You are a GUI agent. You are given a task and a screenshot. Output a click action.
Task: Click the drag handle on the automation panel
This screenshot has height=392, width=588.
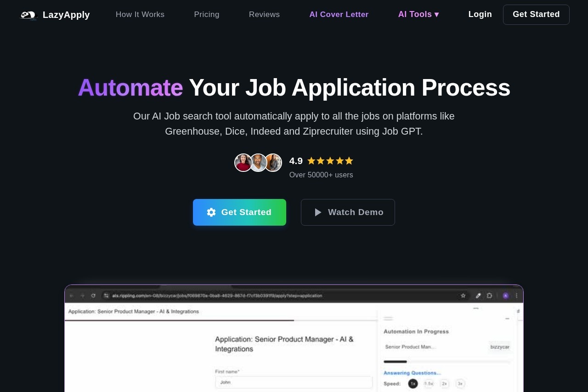(388, 318)
